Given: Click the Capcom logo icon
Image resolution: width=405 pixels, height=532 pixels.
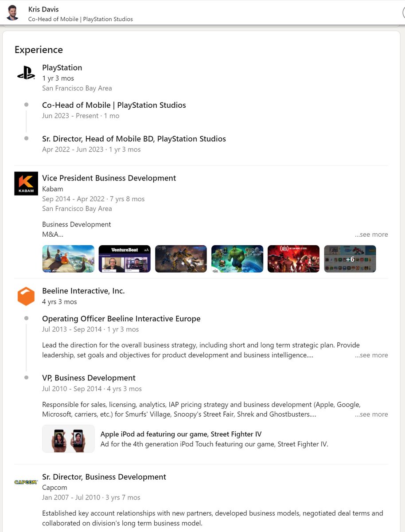Looking at the screenshot, I should (x=26, y=482).
